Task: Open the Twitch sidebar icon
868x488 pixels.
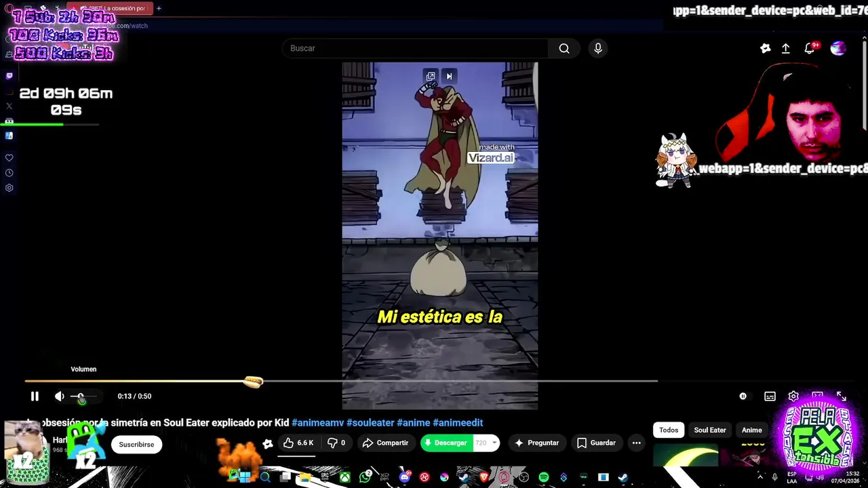Action: pos(9,76)
